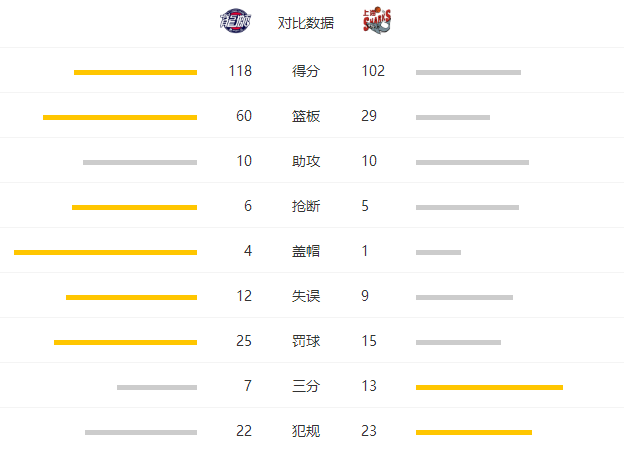Select the 助攻 stat label
624x450 pixels.
(x=306, y=161)
